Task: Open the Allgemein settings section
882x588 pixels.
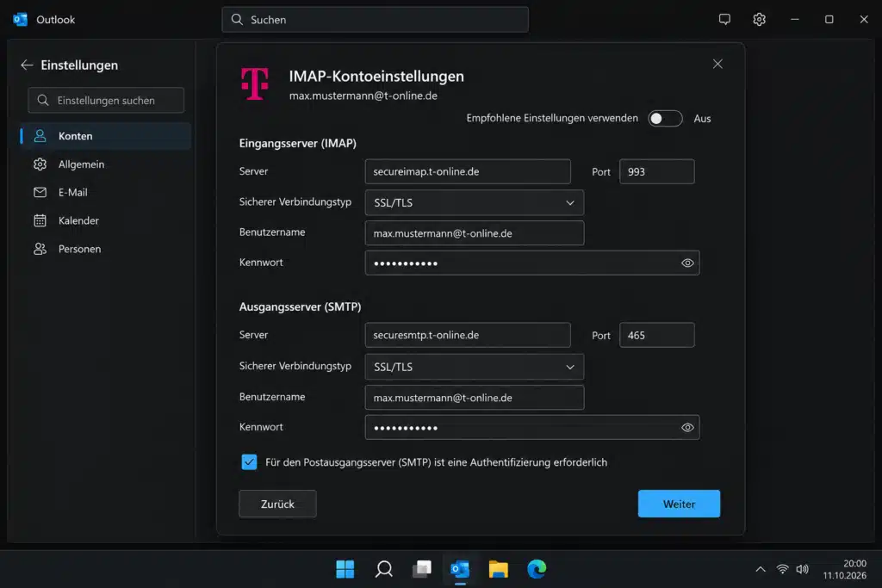Action: coord(106,164)
